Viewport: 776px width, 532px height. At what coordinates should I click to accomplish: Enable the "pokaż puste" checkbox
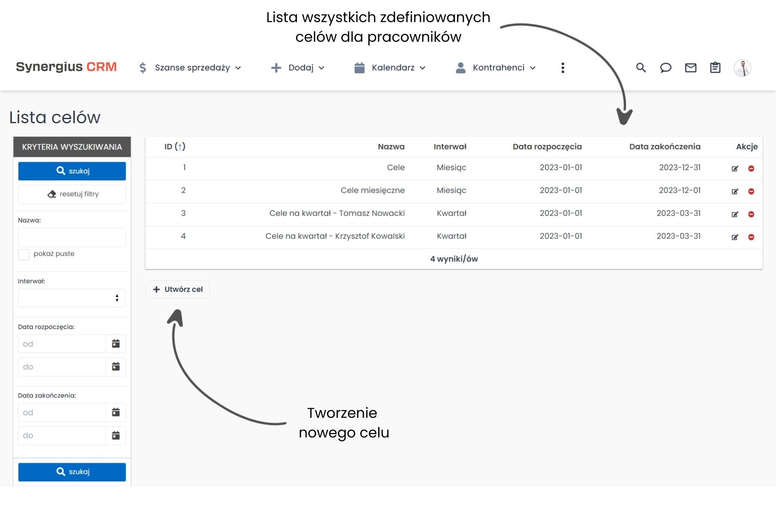coord(23,254)
